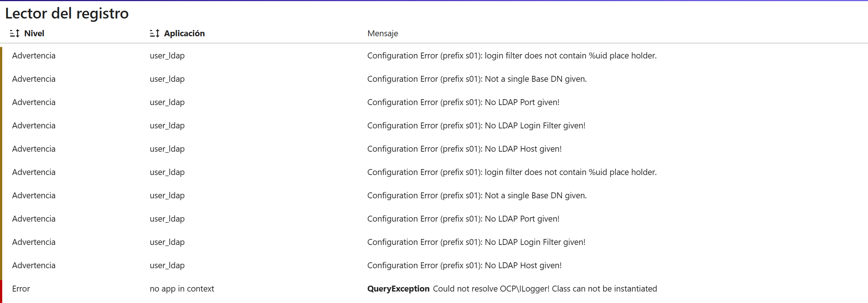Click the "no app in context" cell

tap(182, 289)
